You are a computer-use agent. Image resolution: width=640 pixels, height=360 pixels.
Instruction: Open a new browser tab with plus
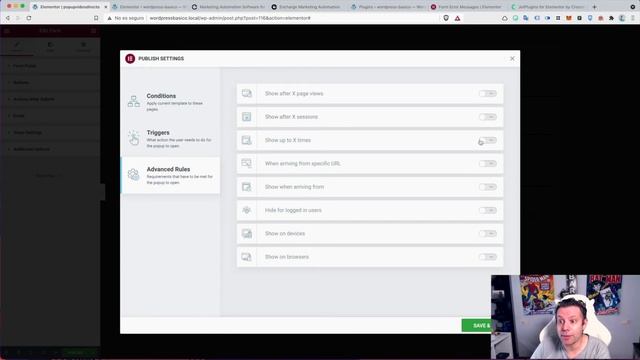pos(594,7)
